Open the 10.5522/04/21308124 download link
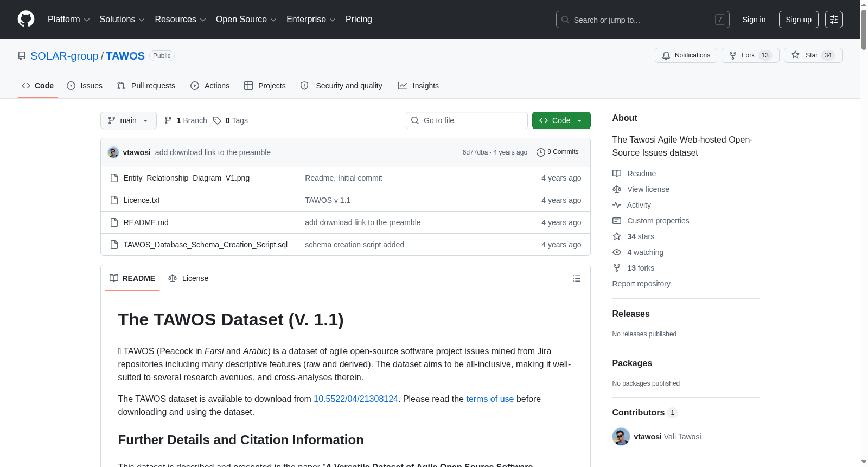The height and width of the screenshot is (467, 868). [356, 399]
